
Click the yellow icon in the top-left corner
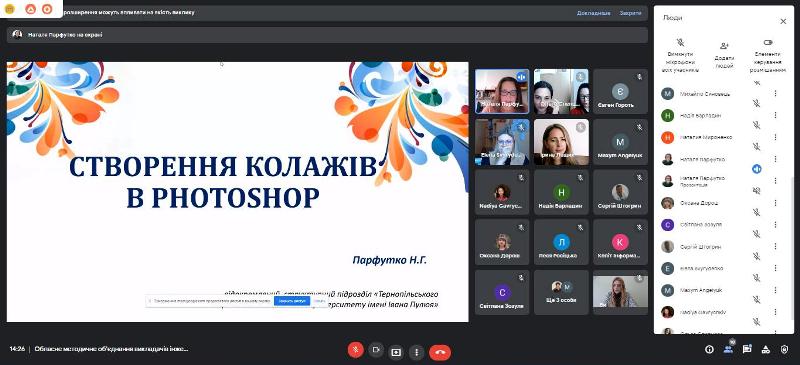(x=9, y=9)
